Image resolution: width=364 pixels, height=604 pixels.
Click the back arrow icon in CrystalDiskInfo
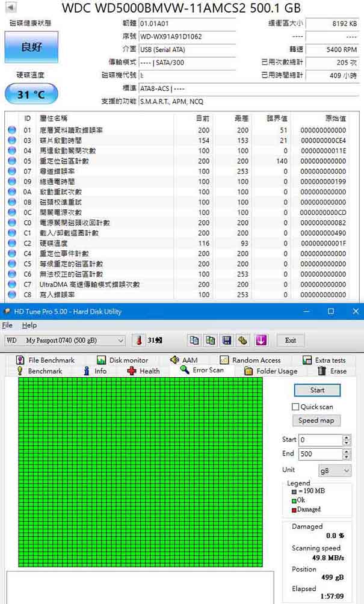11,7
